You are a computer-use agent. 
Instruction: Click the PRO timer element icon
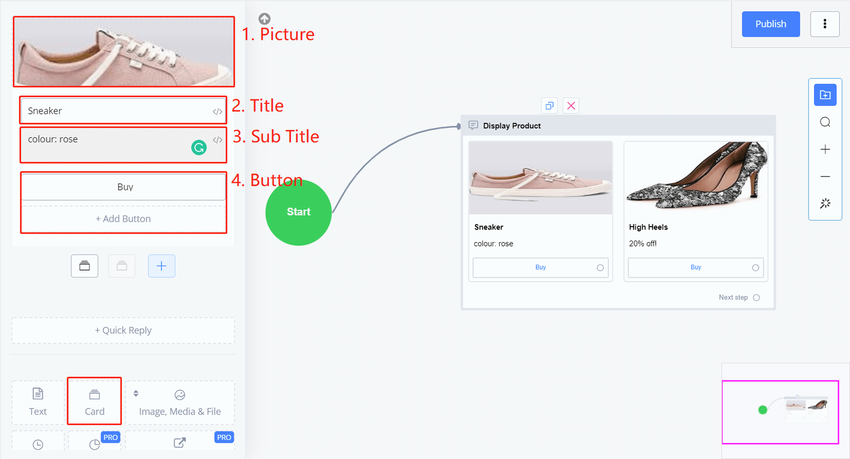pyautogui.click(x=94, y=444)
